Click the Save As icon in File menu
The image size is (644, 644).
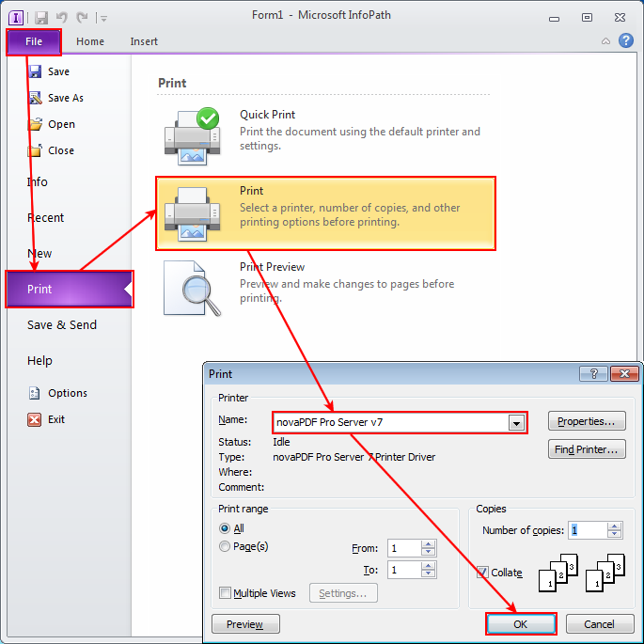click(35, 98)
